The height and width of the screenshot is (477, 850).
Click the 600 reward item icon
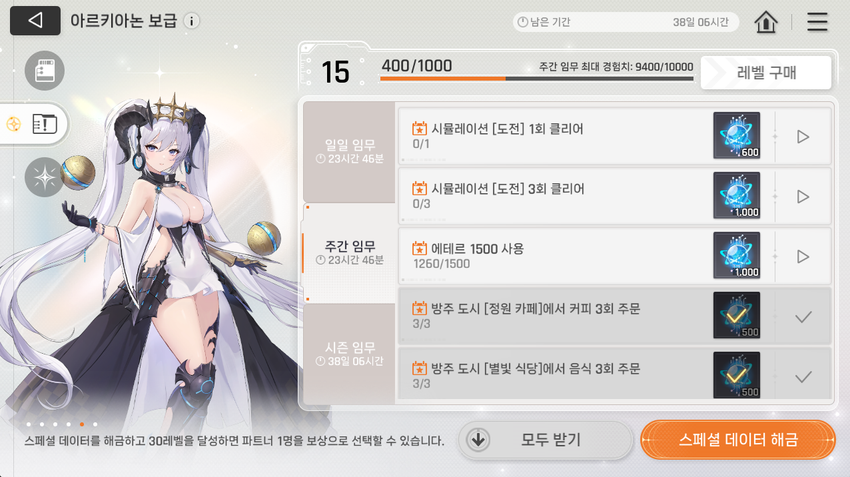pos(736,136)
